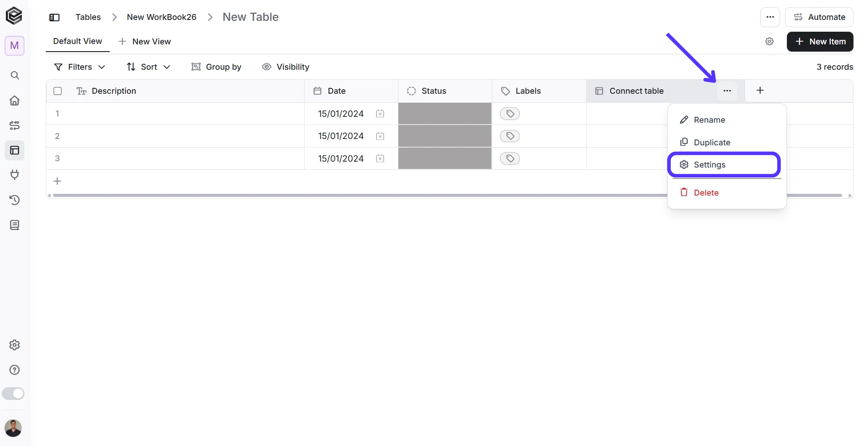Open search from the sidebar magnifier icon
Screen dimensions: 868x446
click(x=15, y=75)
